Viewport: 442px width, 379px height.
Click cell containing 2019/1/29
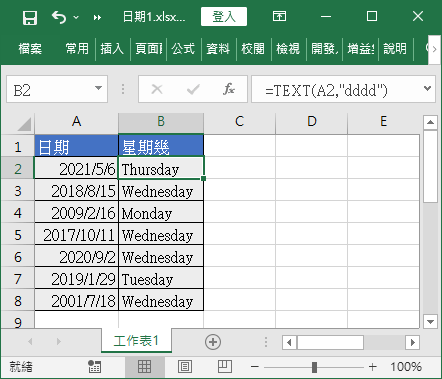click(76, 278)
